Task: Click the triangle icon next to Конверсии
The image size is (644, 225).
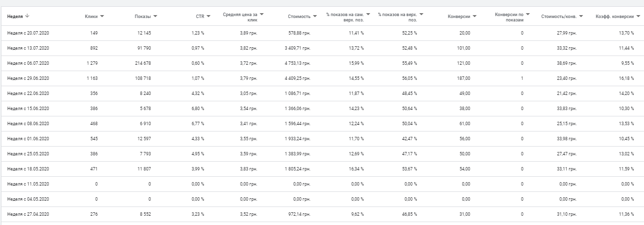Action: point(474,17)
